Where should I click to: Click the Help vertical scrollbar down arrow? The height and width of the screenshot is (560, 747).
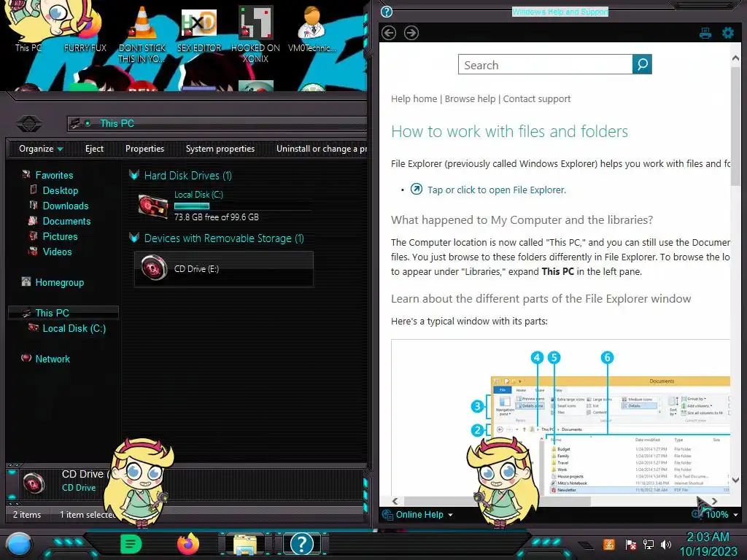[735, 480]
